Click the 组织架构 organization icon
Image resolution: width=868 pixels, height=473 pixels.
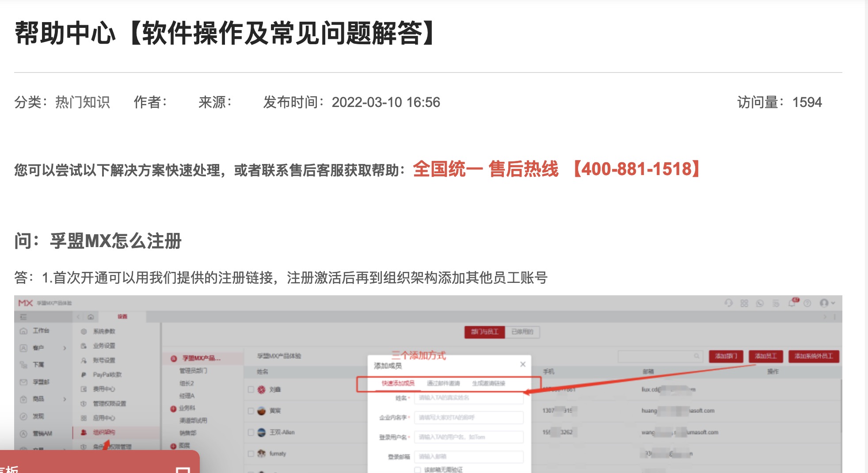click(84, 433)
